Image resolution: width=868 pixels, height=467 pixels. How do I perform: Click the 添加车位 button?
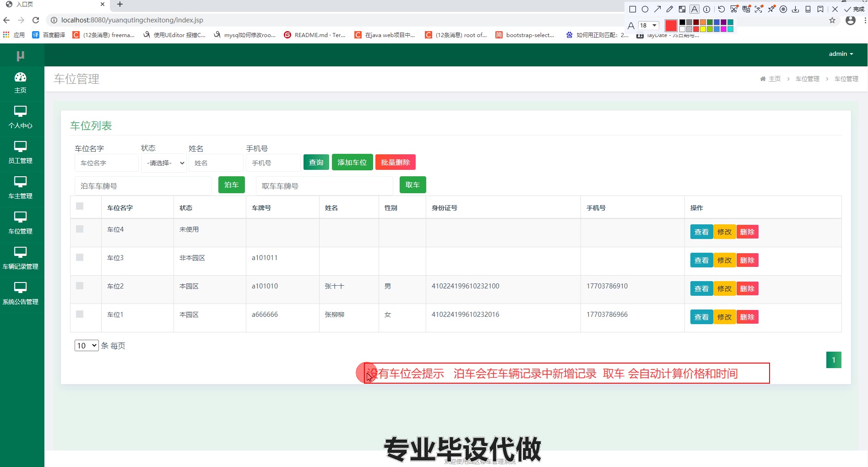click(x=352, y=163)
